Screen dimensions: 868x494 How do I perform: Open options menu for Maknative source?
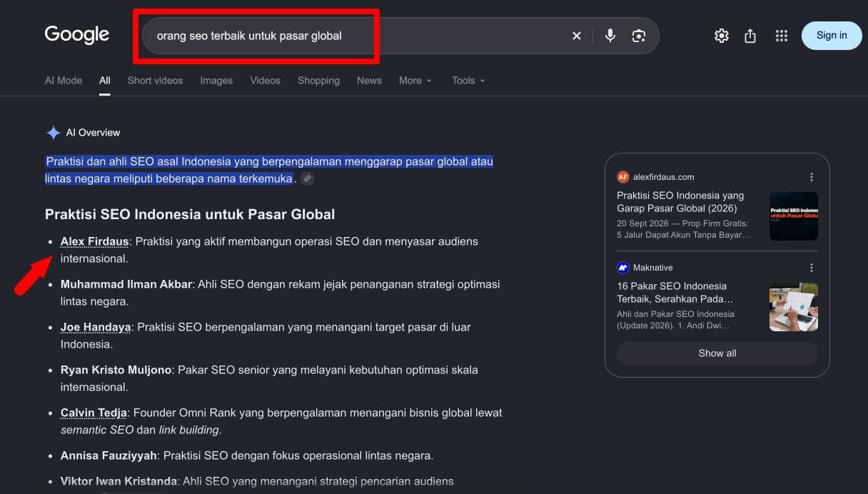[812, 268]
